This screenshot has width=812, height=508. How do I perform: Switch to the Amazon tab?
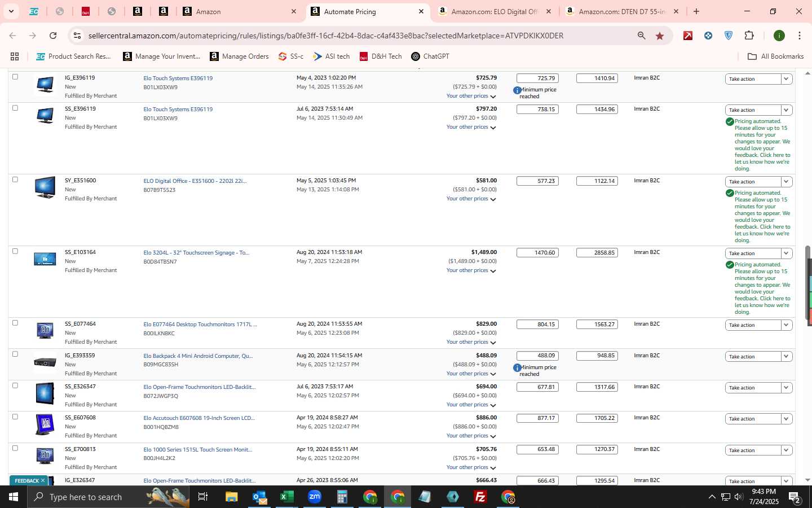pos(240,11)
